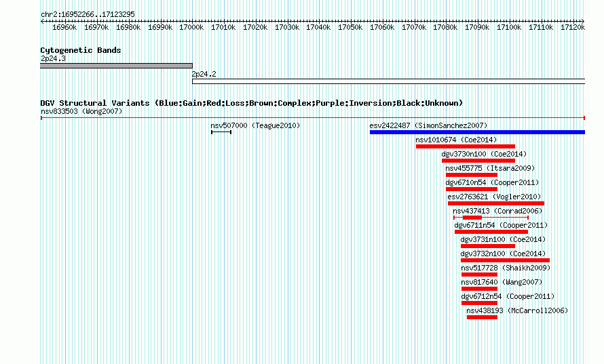604x364 pixels.
Task: Click the nsv833503 (Wong2007) variant label
Action: click(x=81, y=111)
